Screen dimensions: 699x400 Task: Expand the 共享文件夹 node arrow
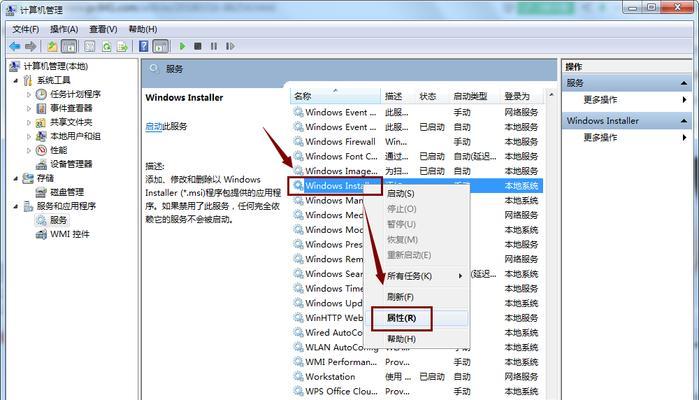pyautogui.click(x=29, y=122)
